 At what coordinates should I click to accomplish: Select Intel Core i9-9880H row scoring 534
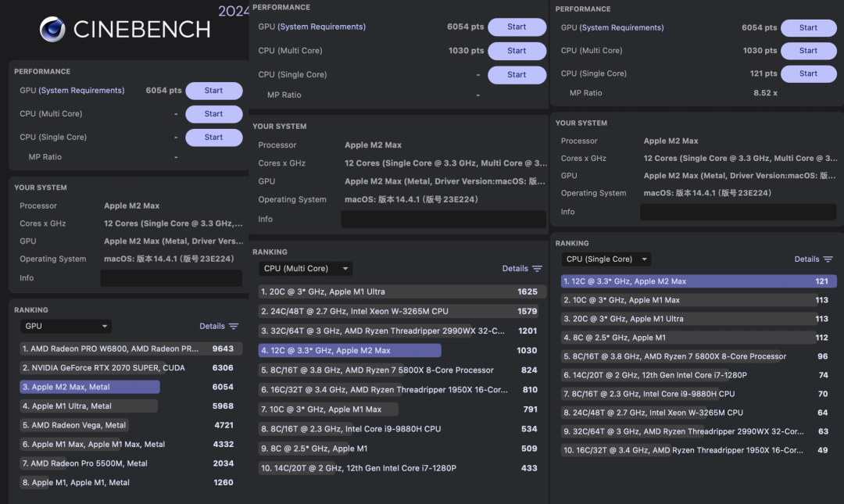coord(402,429)
